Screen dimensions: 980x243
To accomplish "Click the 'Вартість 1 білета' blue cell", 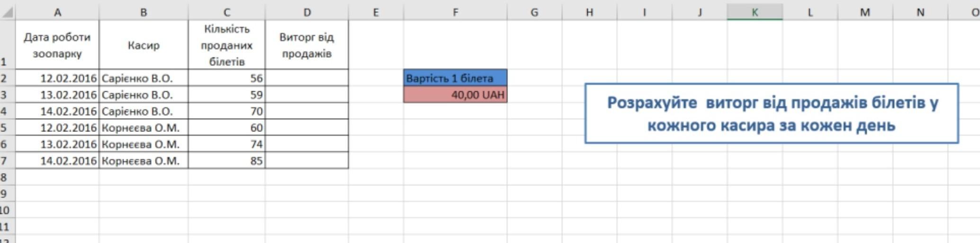I will pos(455,78).
